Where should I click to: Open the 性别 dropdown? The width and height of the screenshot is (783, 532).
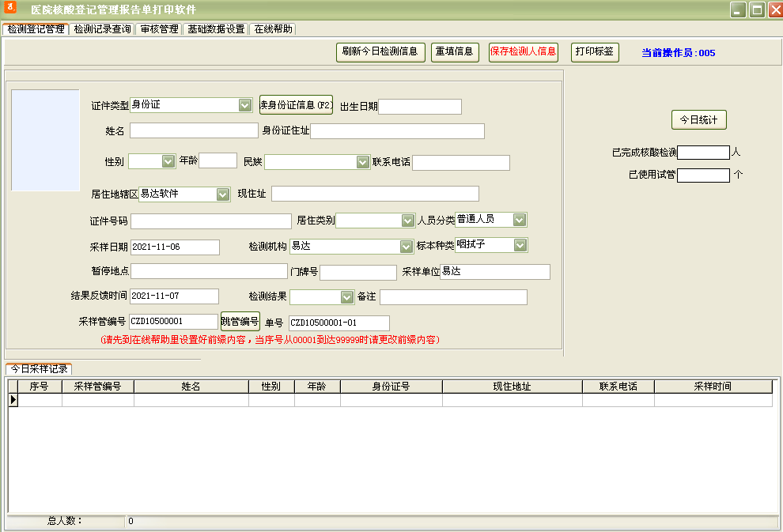(x=168, y=161)
